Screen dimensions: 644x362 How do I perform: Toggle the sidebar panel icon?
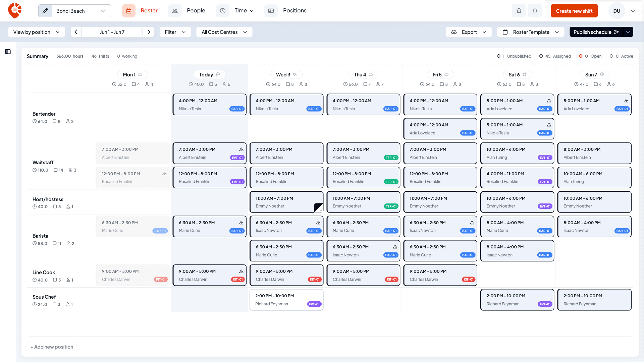[x=8, y=52]
